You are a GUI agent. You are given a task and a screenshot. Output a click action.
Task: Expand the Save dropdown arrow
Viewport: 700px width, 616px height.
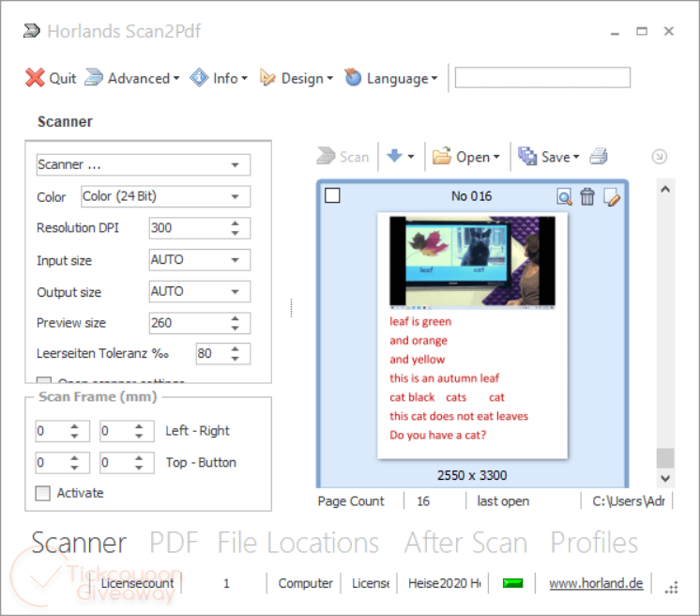(576, 157)
